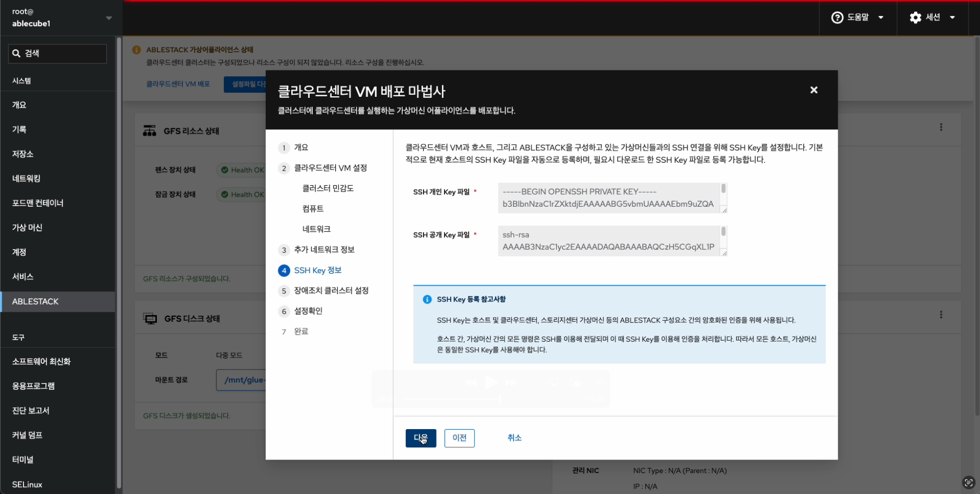980x494 pixels.
Task: Cancel the wizard with 취소
Action: [514, 438]
